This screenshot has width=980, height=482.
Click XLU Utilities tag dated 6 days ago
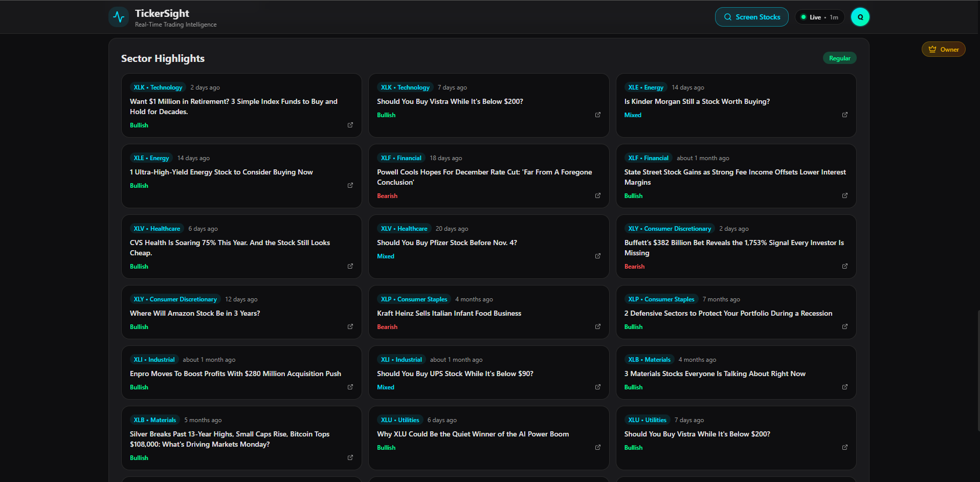400,420
